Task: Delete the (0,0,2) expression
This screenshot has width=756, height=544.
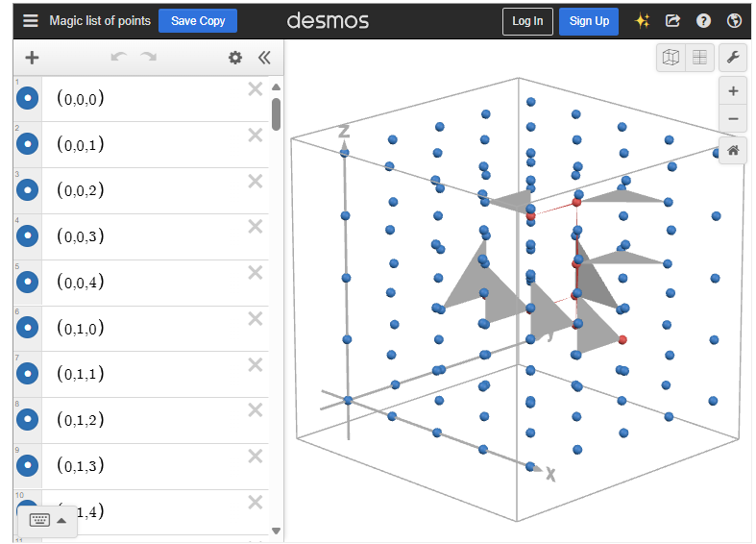Action: coord(255,181)
